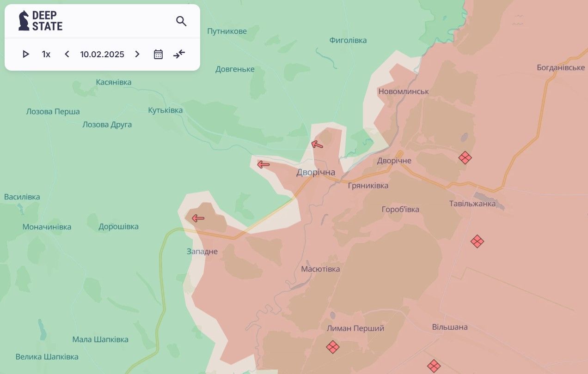Click the red diamond marker east of Дворічне
The width and height of the screenshot is (588, 374).
point(465,158)
